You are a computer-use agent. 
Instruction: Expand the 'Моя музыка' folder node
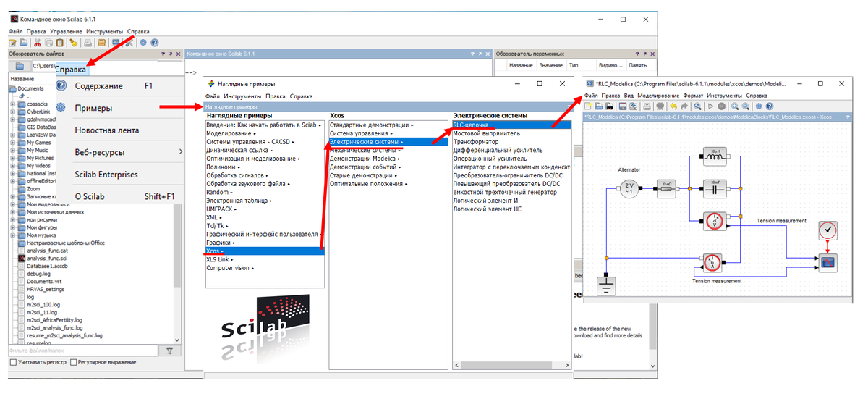coord(12,235)
